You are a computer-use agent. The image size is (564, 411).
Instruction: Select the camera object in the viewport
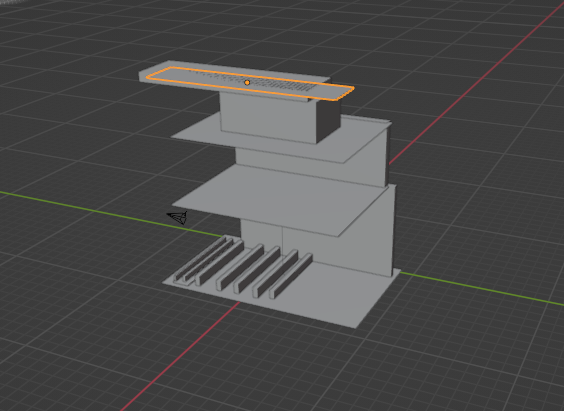[178, 218]
